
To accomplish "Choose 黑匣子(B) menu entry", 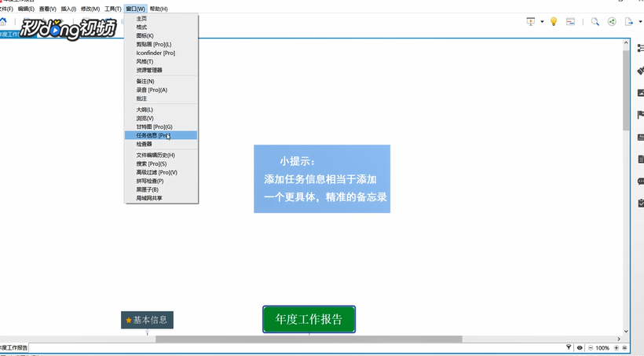I will click(161, 190).
